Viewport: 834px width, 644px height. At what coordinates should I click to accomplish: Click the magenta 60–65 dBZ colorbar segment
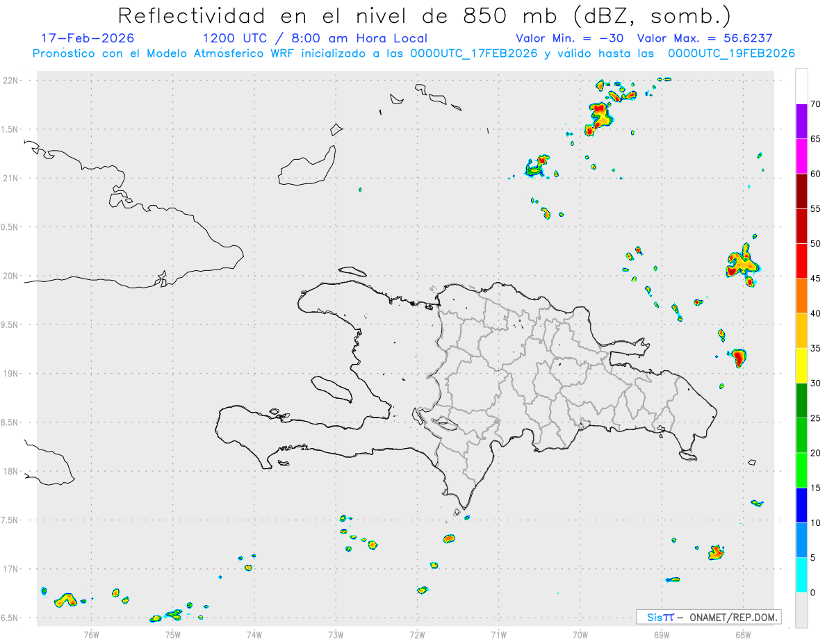(801, 156)
